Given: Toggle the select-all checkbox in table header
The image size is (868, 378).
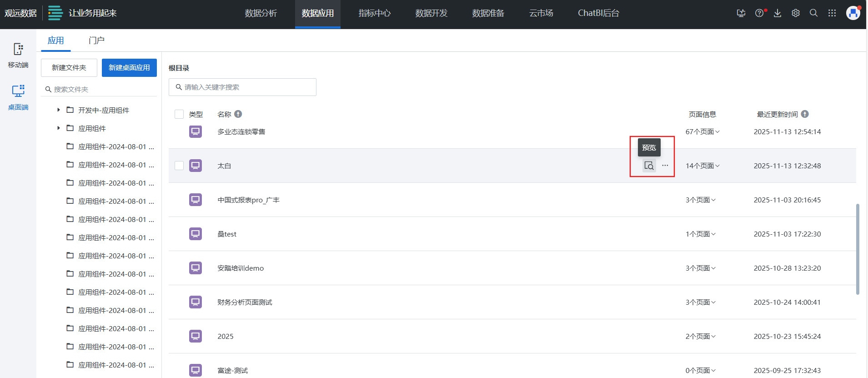Looking at the screenshot, I should [x=179, y=114].
